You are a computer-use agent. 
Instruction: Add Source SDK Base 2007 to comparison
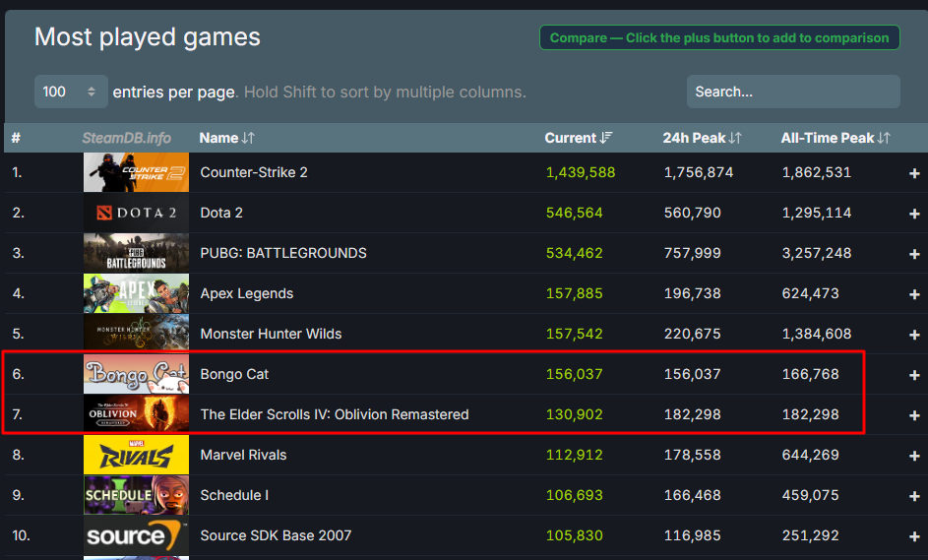(914, 536)
